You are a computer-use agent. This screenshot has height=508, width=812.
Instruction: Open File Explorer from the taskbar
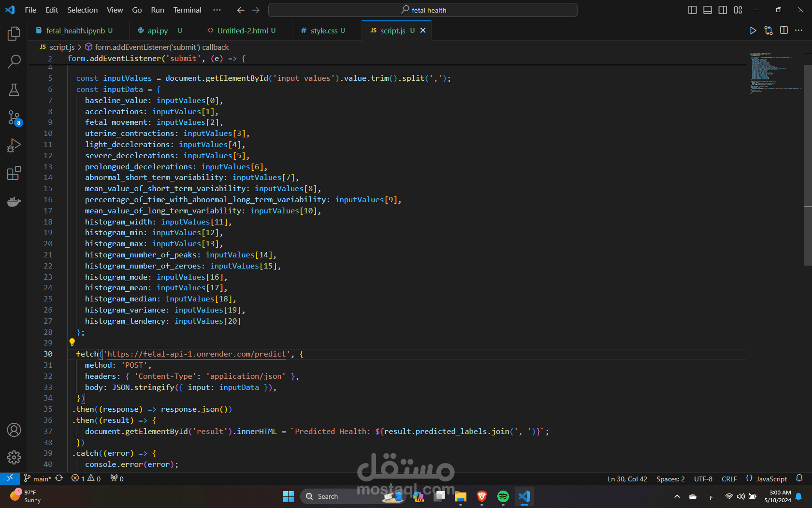[461, 496]
